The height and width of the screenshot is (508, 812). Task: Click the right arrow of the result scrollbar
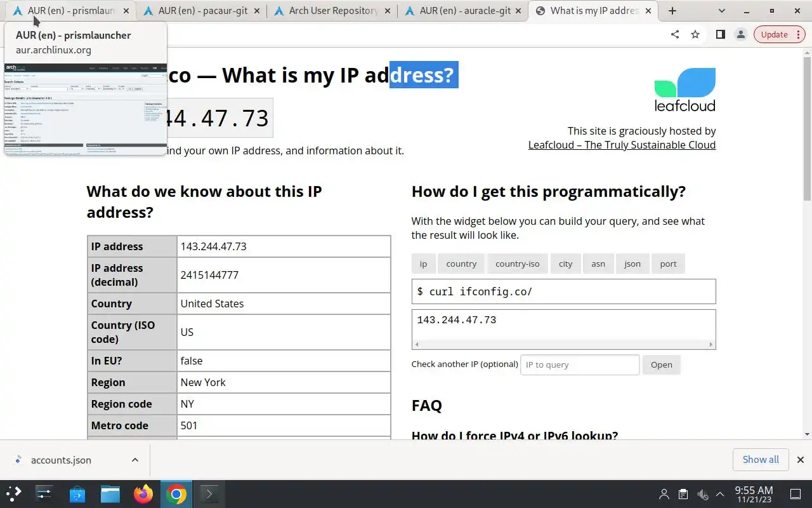pos(711,345)
